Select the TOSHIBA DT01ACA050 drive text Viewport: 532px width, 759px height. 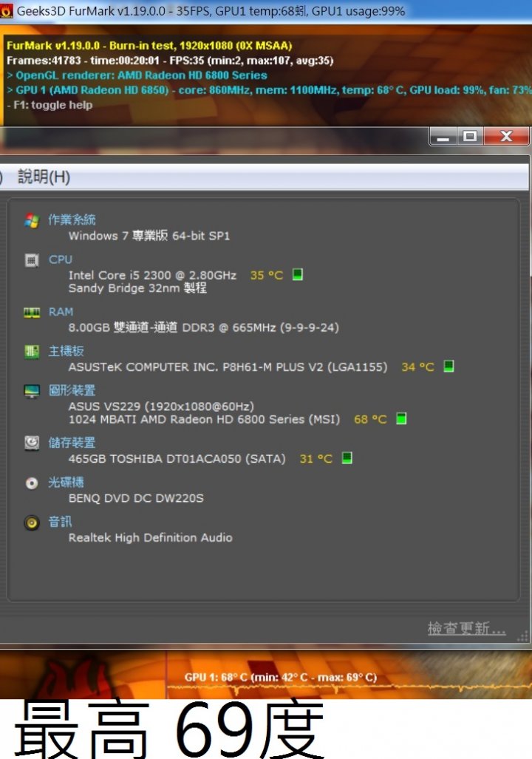177,458
